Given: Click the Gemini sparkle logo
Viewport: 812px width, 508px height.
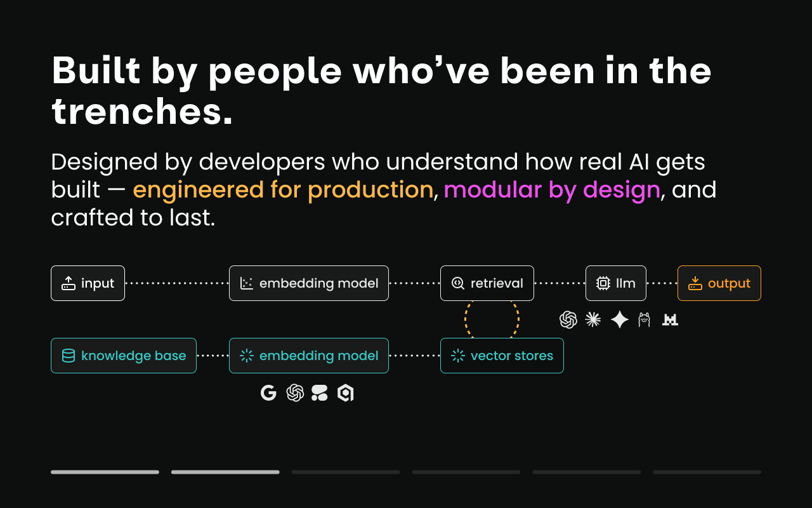Looking at the screenshot, I should [x=619, y=319].
